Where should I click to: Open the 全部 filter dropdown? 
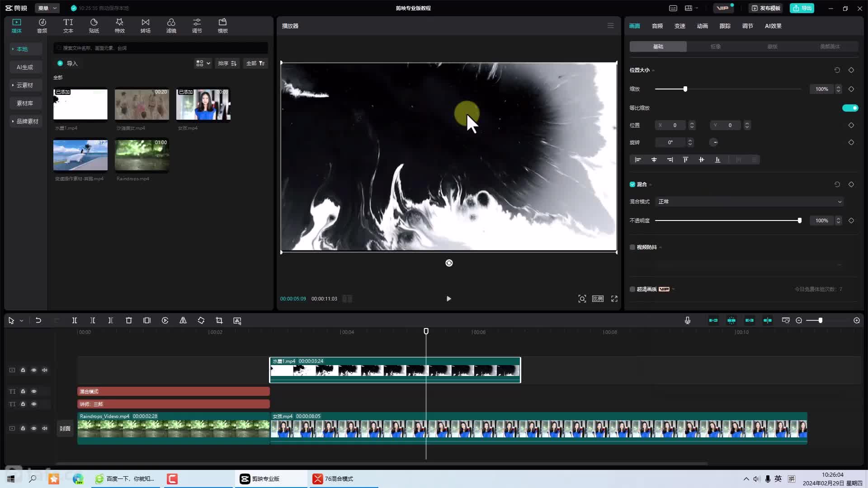click(x=255, y=63)
